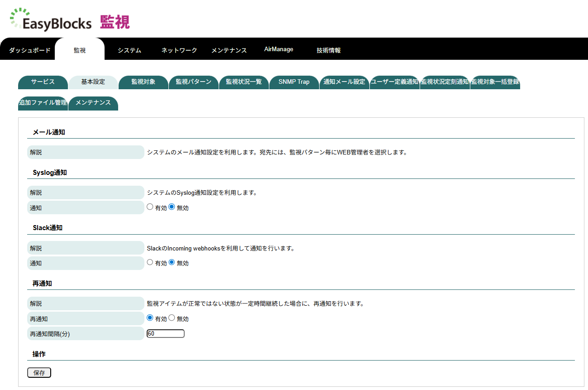Click the 再通知間隔 input field showing 60
Screen dimensions: 588x390
165,333
